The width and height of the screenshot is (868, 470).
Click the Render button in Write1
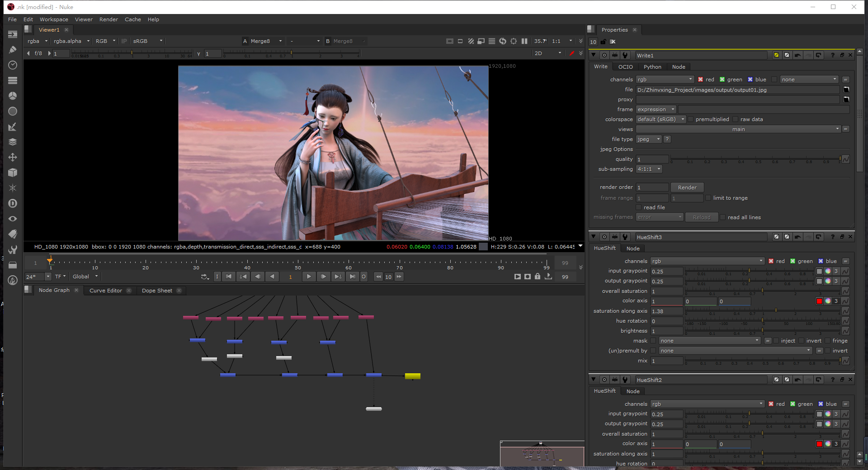(687, 188)
